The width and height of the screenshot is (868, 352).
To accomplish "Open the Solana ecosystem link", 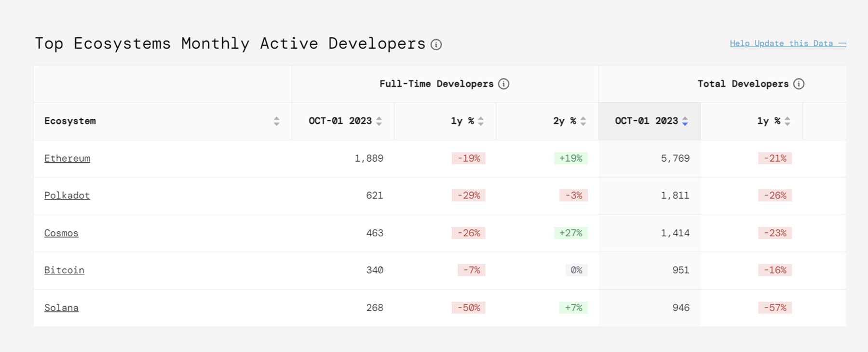I will (x=61, y=308).
